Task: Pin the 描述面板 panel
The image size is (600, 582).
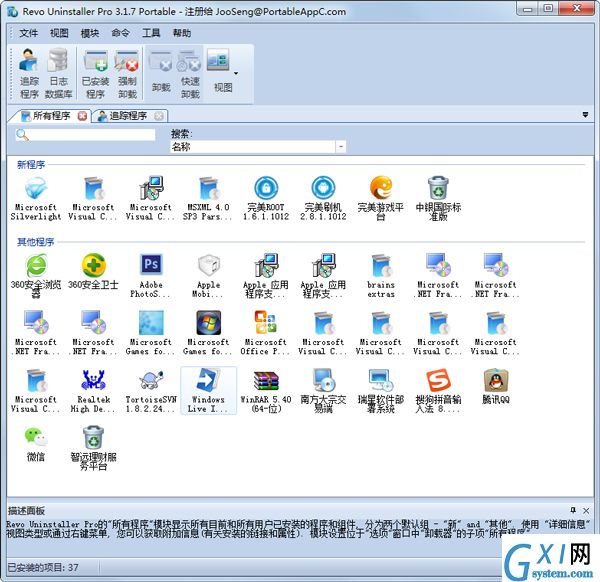Action: point(573,510)
